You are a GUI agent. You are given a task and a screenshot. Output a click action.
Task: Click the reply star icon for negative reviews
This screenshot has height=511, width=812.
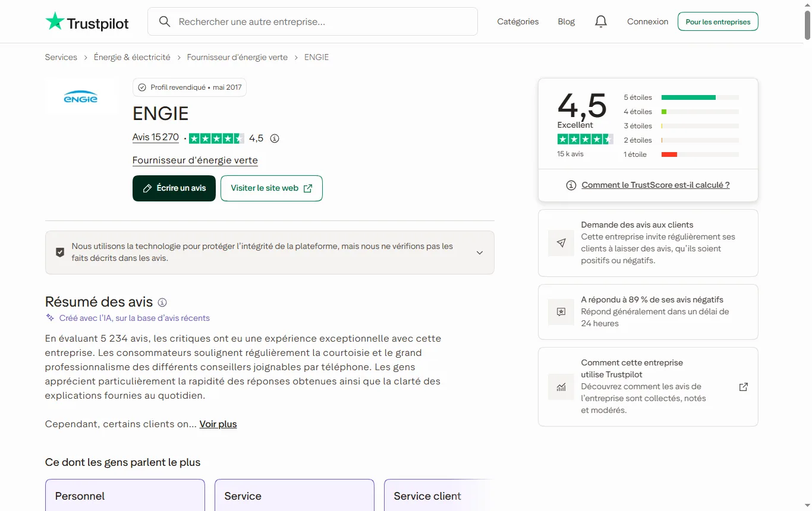tap(561, 312)
